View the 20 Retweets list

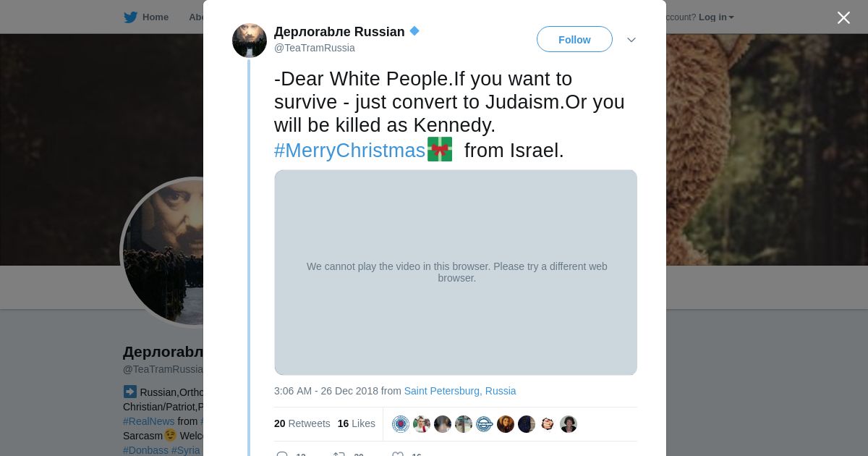tap(302, 423)
